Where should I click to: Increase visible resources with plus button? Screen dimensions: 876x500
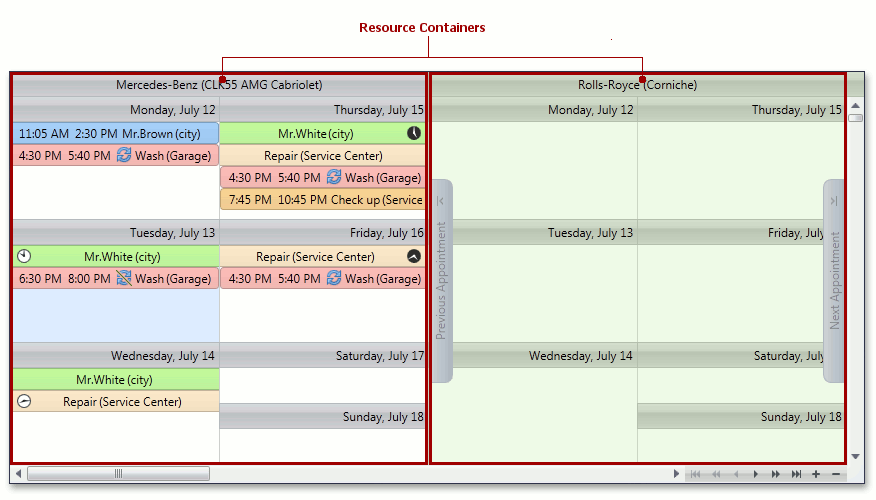coord(816,474)
